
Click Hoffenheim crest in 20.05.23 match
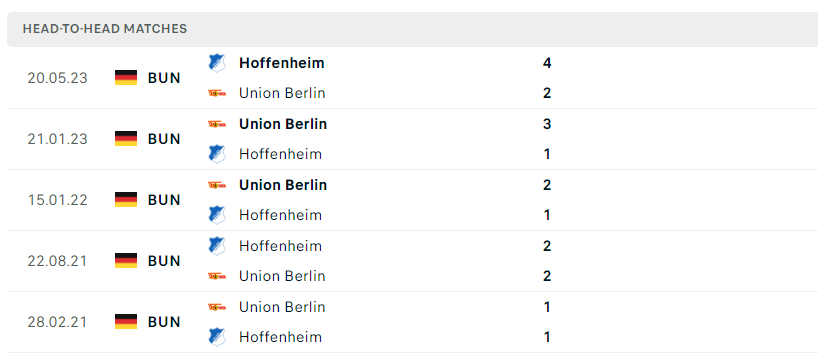click(x=216, y=63)
